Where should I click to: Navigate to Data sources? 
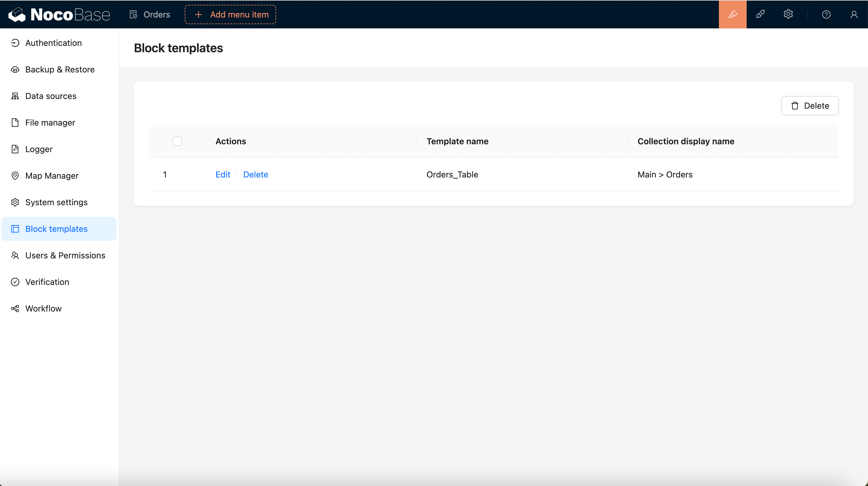point(50,96)
